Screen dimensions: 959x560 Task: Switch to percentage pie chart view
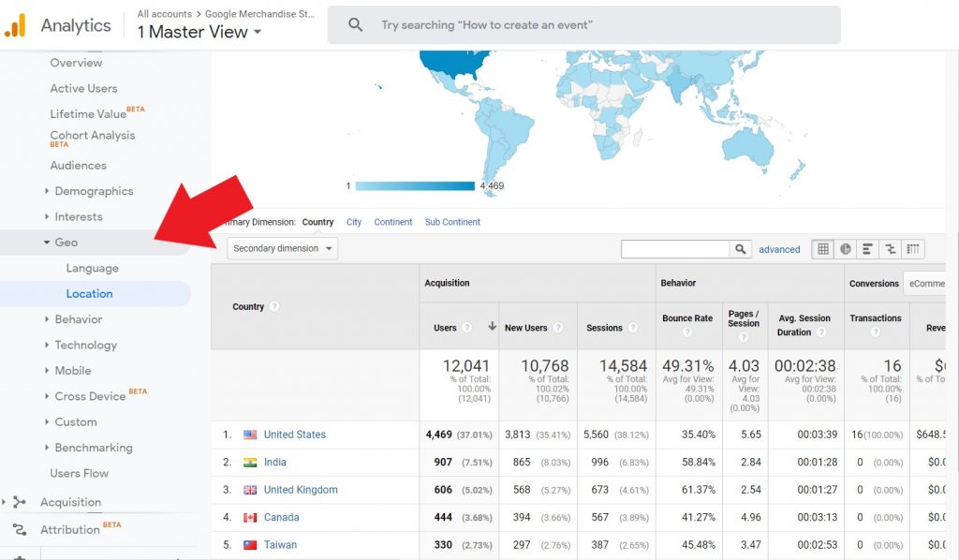click(846, 249)
